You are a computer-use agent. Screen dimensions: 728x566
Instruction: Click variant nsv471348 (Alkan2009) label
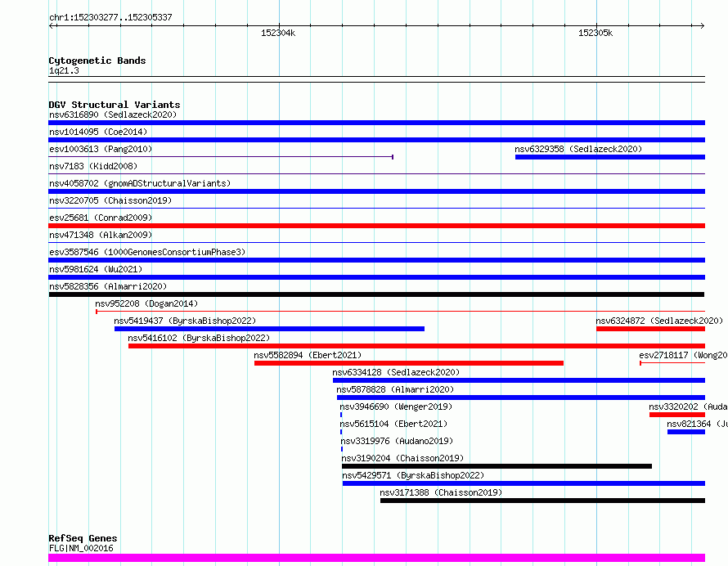point(101,235)
